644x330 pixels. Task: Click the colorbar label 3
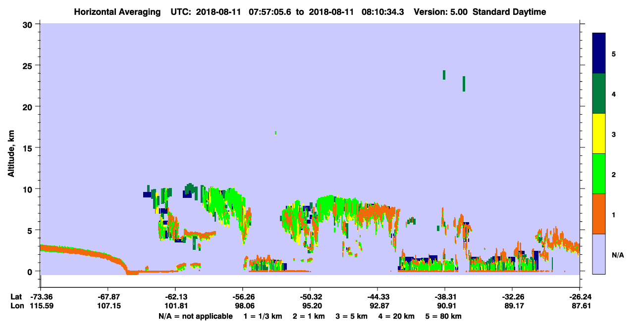(x=614, y=134)
